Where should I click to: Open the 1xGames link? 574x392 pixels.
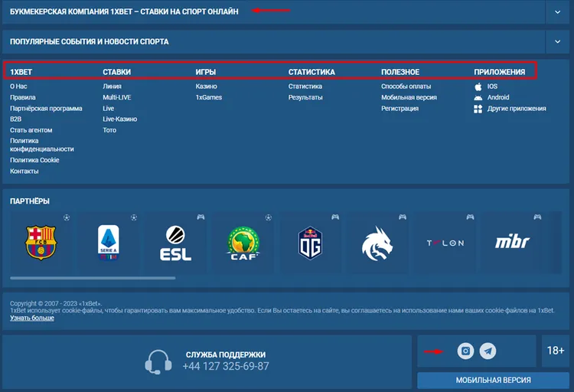pyautogui.click(x=209, y=97)
